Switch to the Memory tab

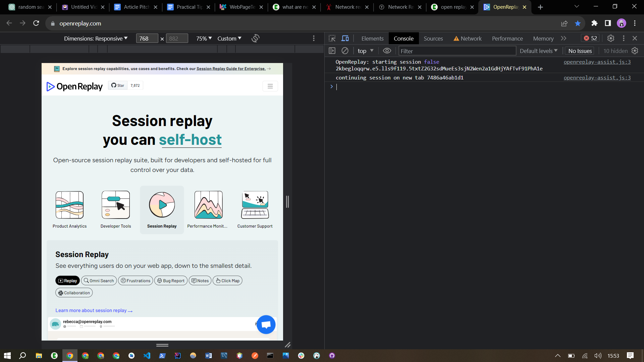(543, 39)
